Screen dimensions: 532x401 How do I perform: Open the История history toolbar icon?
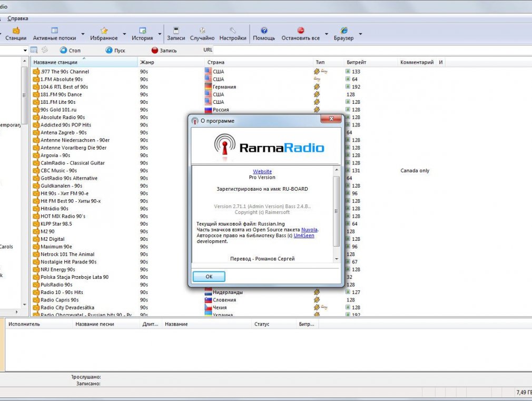142,34
